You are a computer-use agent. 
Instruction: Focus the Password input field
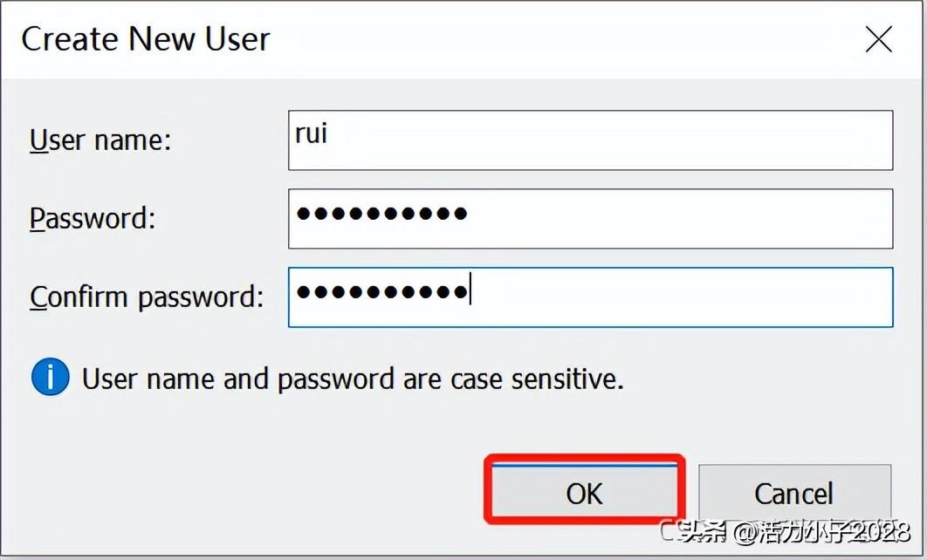[591, 219]
